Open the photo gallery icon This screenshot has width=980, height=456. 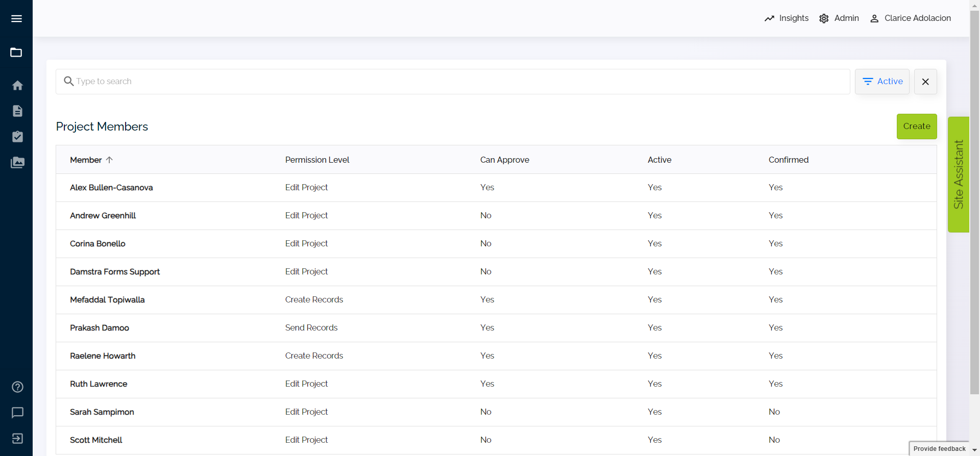(x=17, y=163)
